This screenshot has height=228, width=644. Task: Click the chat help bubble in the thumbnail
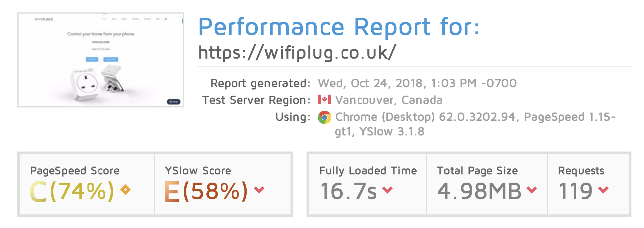coord(173,102)
